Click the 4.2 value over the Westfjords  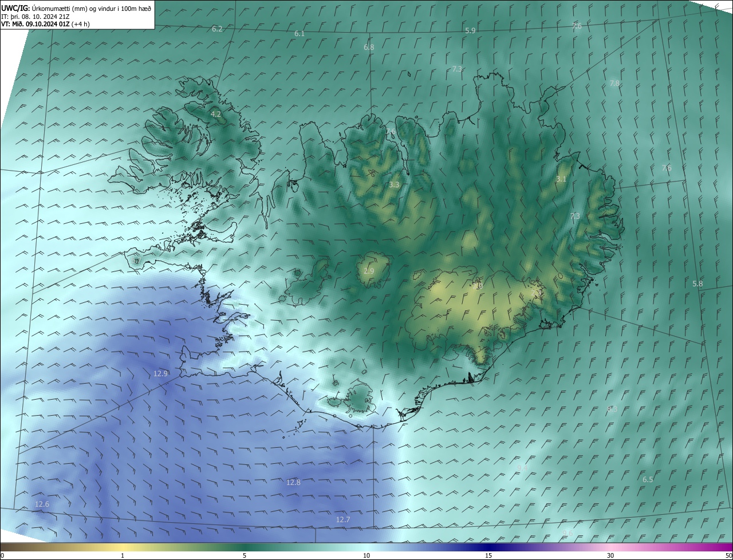coord(216,114)
